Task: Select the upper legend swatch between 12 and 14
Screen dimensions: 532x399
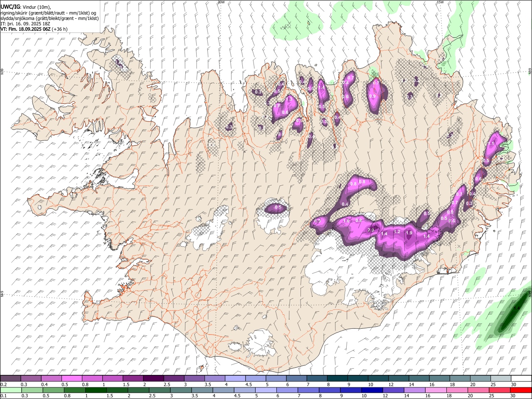Action: [x=399, y=379]
